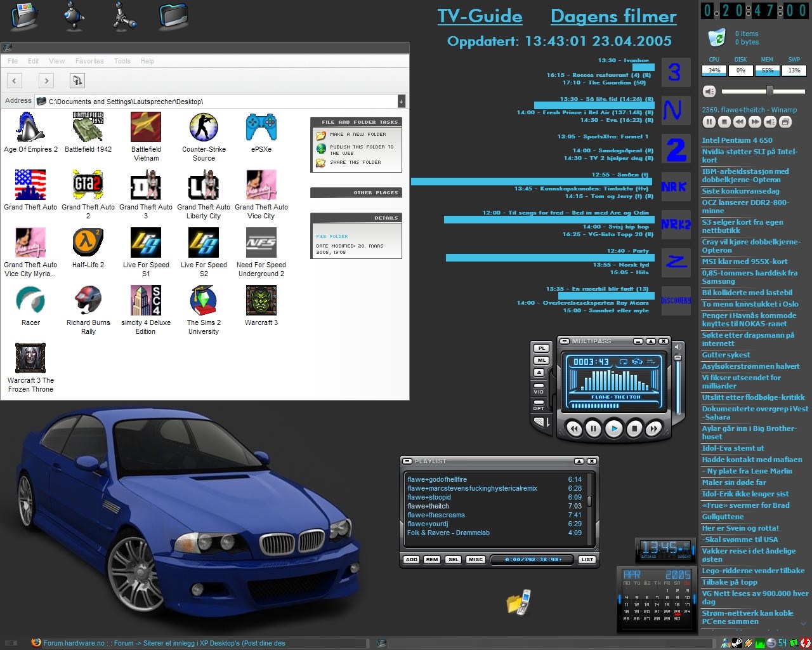
Task: Go back in the Explorer window
Action: (x=14, y=81)
